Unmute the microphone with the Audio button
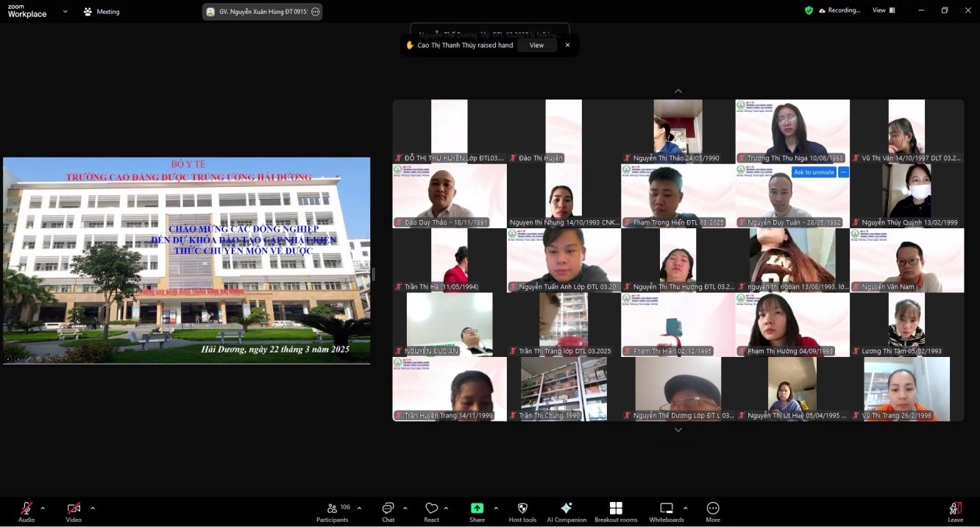This screenshot has height=527, width=980. pyautogui.click(x=26, y=512)
